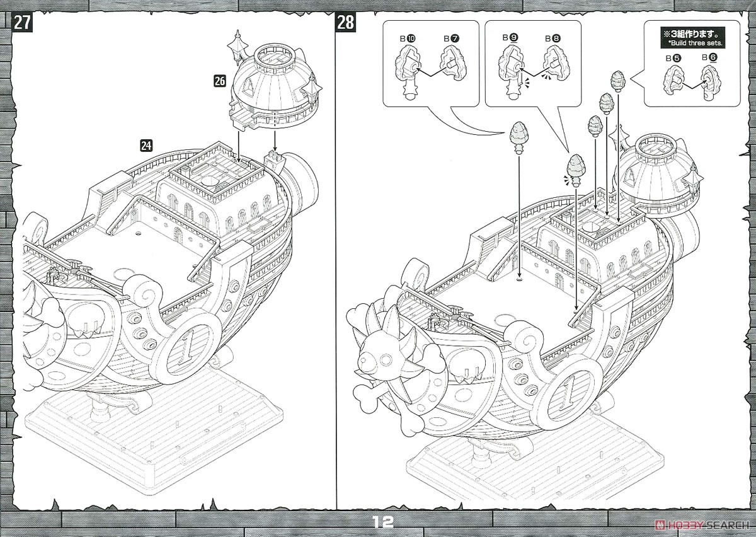Click the page number "12"
The height and width of the screenshot is (537, 756).
point(383,522)
